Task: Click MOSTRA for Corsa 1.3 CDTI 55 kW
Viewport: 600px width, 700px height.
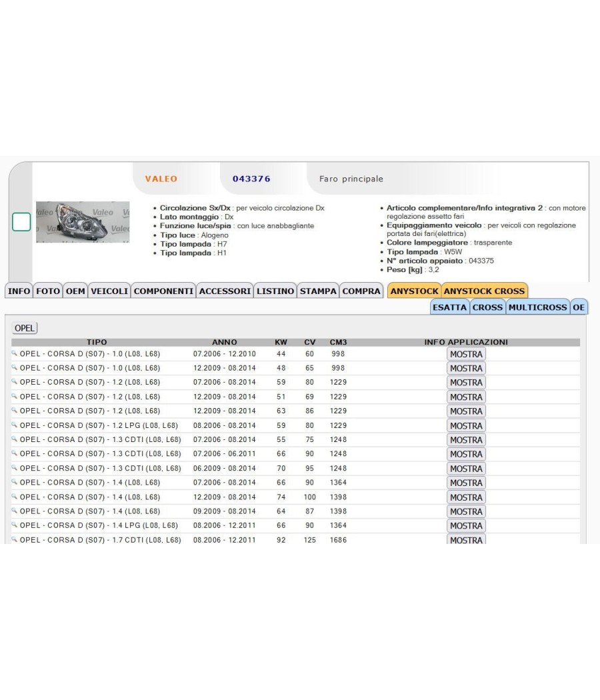Action: [x=466, y=440]
